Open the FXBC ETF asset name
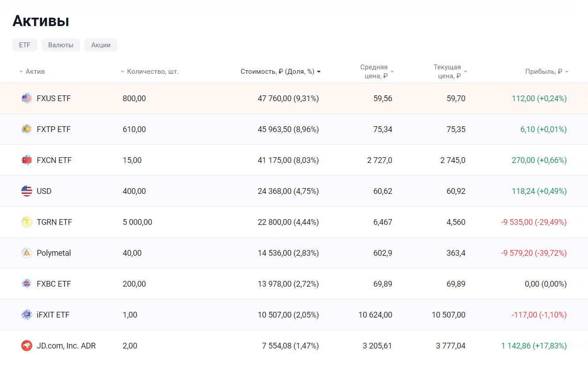Screen dimensions: 588x371 tap(54, 284)
